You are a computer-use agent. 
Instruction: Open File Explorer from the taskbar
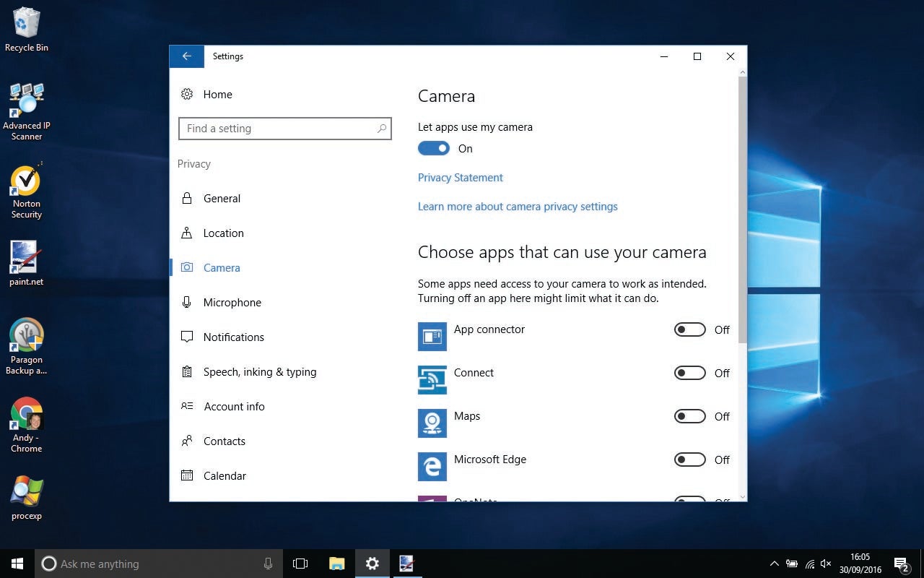pos(336,564)
